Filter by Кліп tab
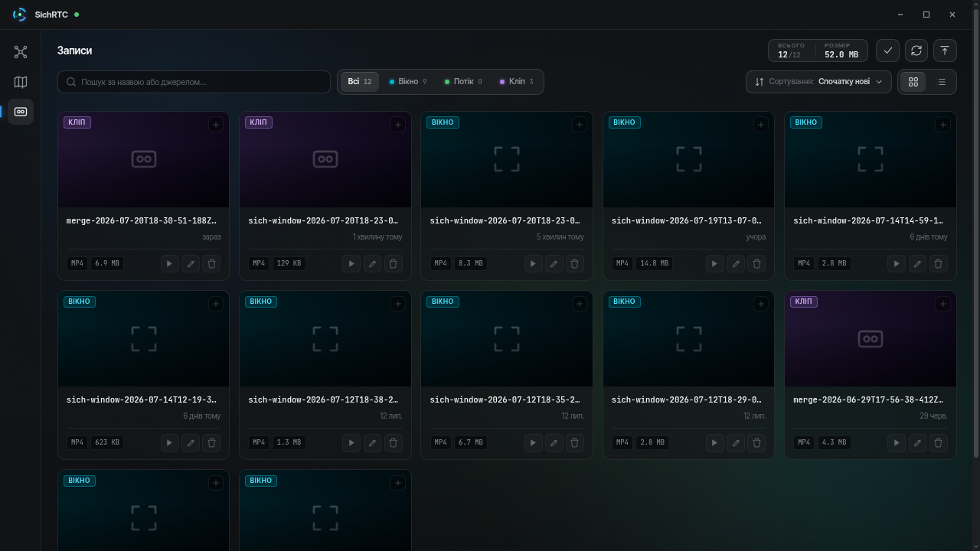 point(517,82)
